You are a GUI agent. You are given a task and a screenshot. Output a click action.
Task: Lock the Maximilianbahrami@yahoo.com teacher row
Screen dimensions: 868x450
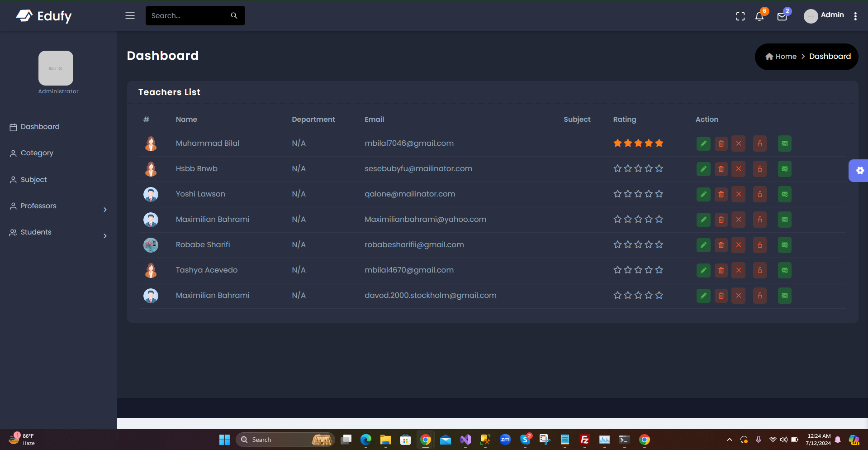coord(760,220)
